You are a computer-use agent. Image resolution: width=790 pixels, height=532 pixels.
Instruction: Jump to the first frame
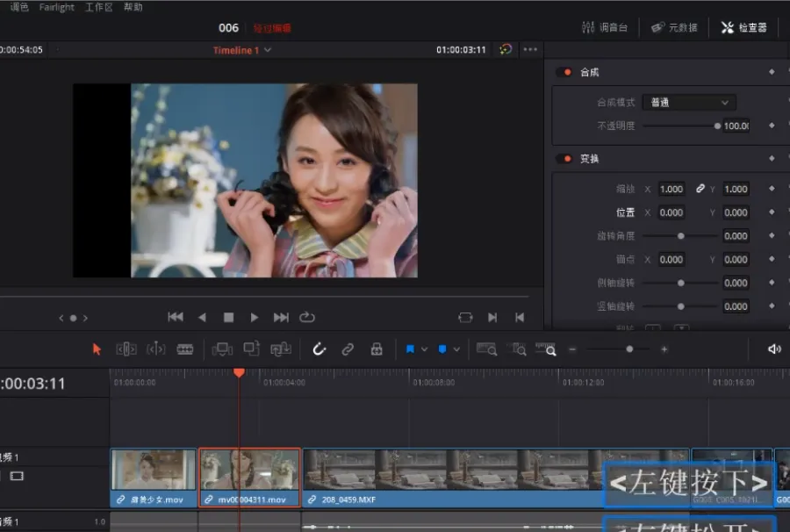[x=176, y=317]
